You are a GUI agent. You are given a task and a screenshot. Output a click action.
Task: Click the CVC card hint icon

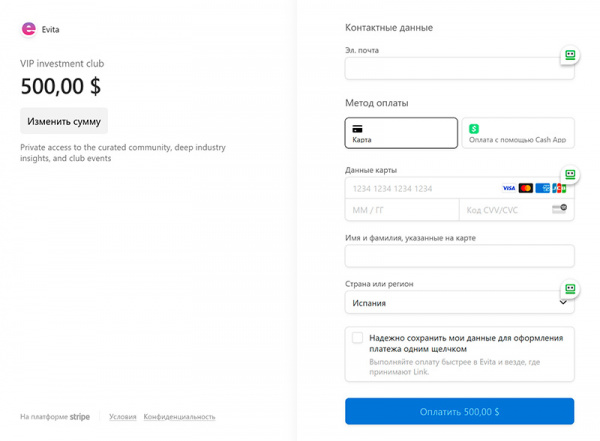[x=559, y=209]
